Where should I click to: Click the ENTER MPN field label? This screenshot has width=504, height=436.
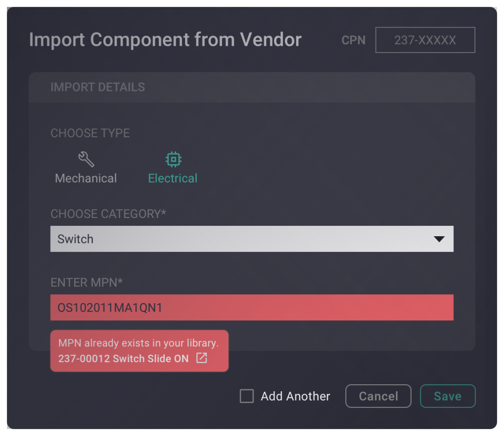[87, 282]
